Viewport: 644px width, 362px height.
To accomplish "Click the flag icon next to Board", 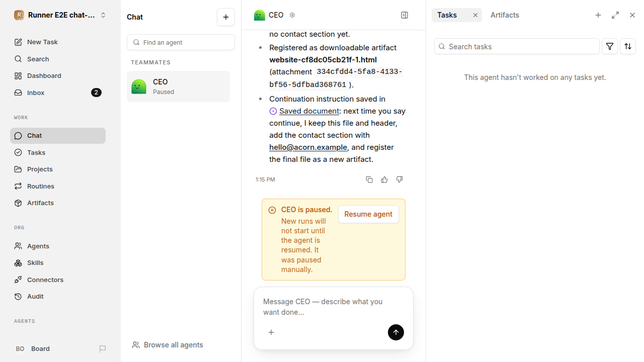I will (x=103, y=349).
